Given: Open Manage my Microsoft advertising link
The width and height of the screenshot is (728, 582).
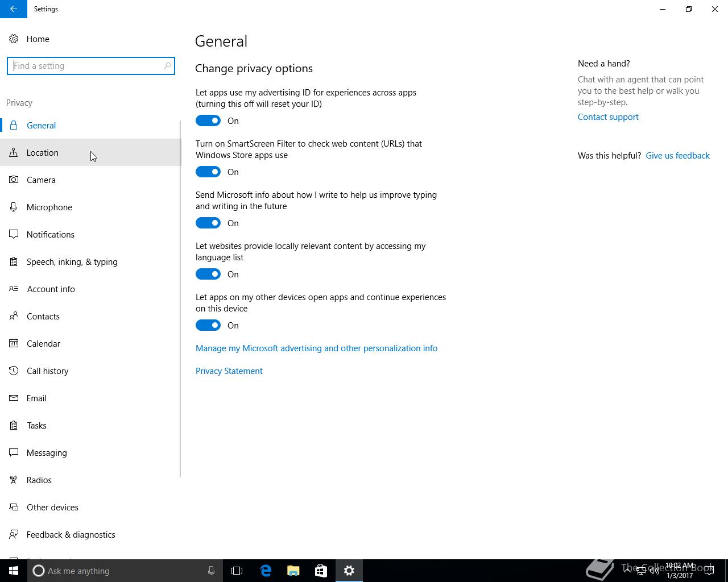Looking at the screenshot, I should (316, 348).
